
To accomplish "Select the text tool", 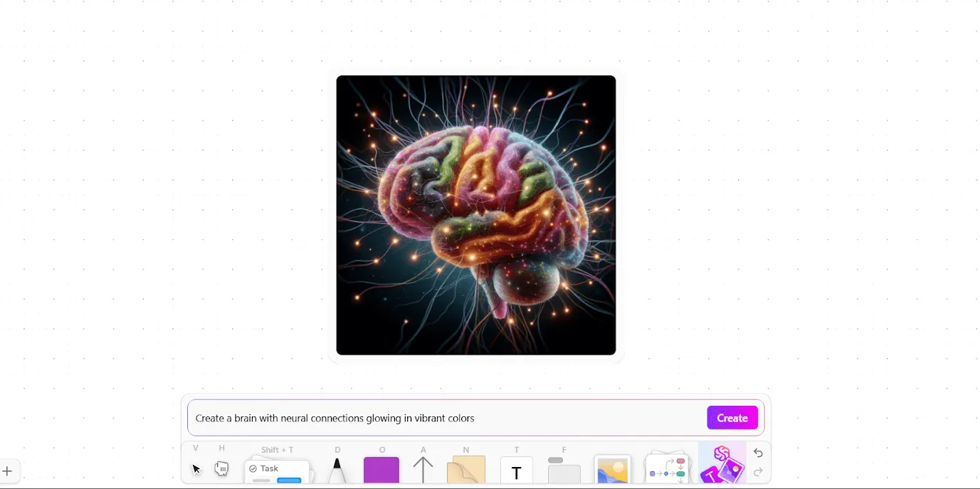I will (x=517, y=471).
